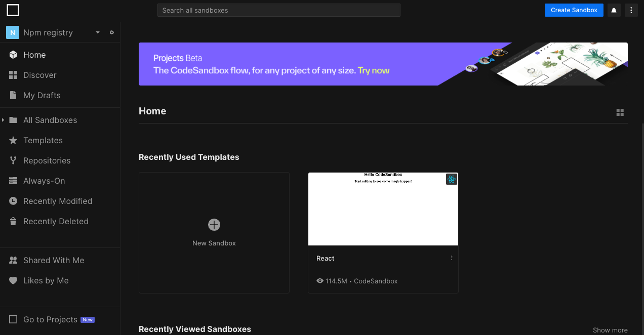Image resolution: width=644 pixels, height=335 pixels.
Task: Open the React template thumbnail preview
Action: point(383,209)
